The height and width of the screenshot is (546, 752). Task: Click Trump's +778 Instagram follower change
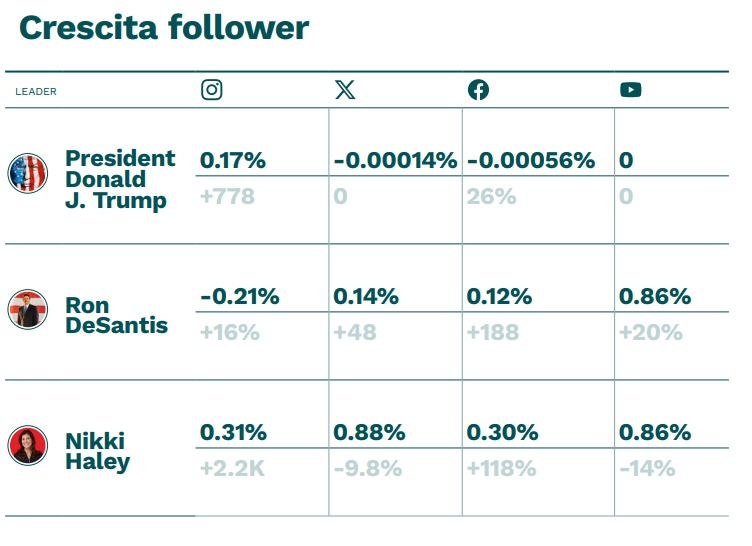(x=227, y=197)
